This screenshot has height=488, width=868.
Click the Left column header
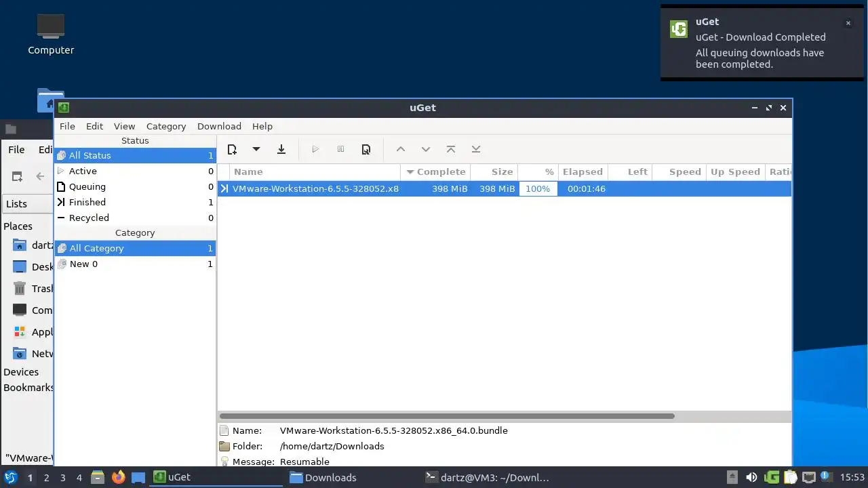(630, 171)
